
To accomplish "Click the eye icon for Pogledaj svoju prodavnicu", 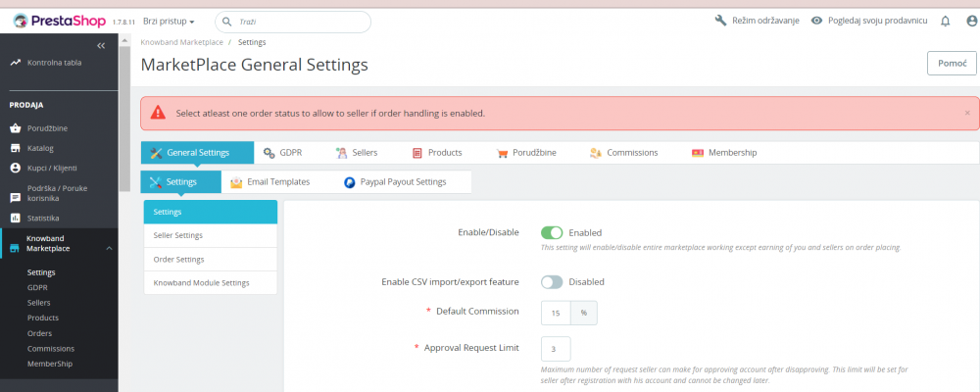I will point(816,21).
